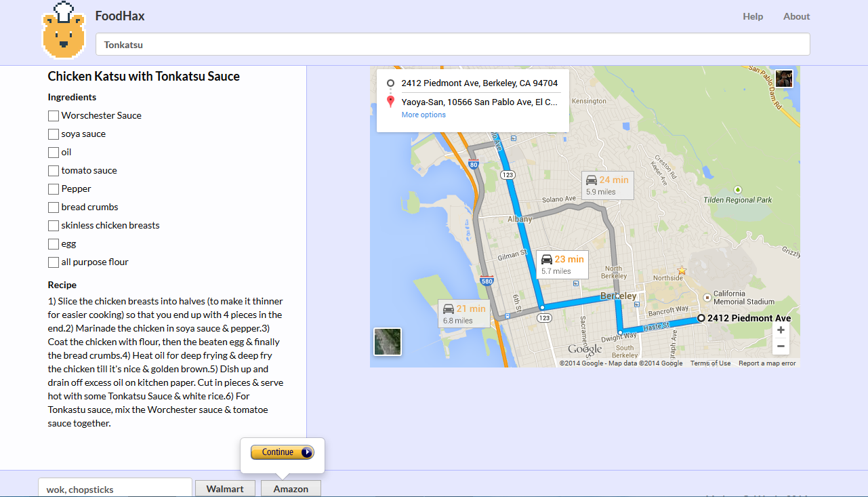Click Report a map error link
868x497 pixels.
point(767,363)
